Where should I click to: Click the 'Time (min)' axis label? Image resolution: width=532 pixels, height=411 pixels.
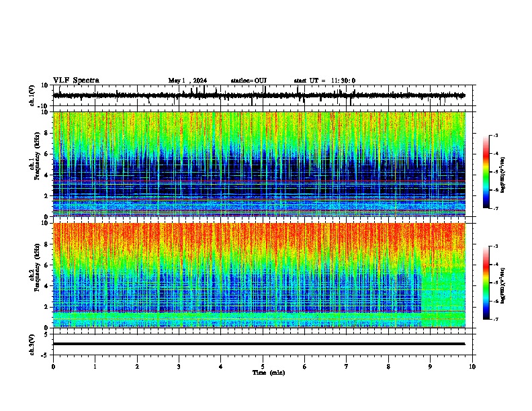[x=269, y=373]
